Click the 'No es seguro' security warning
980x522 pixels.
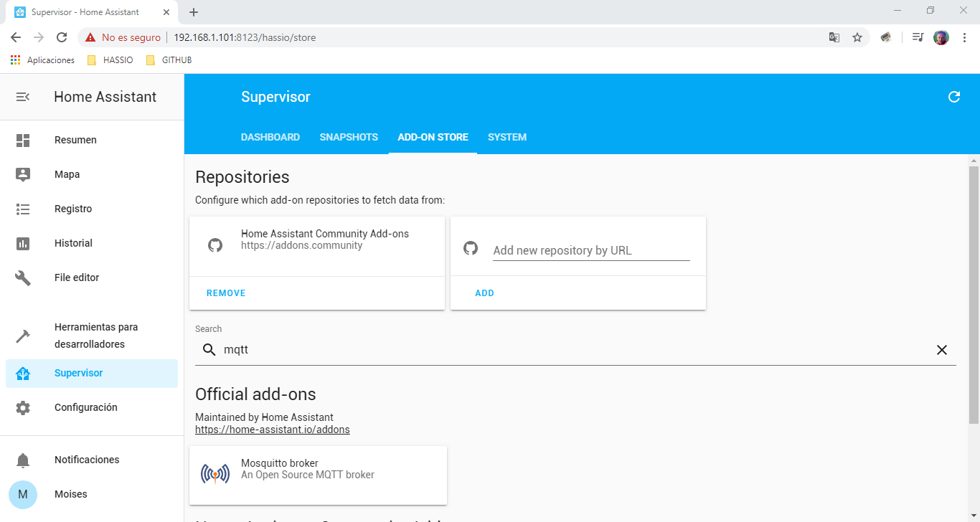pos(123,37)
